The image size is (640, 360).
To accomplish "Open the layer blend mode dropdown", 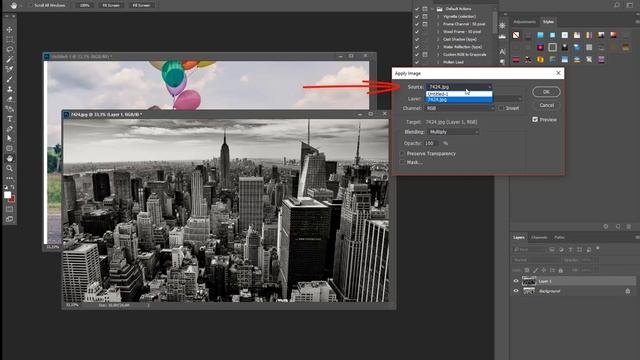I will [536, 260].
